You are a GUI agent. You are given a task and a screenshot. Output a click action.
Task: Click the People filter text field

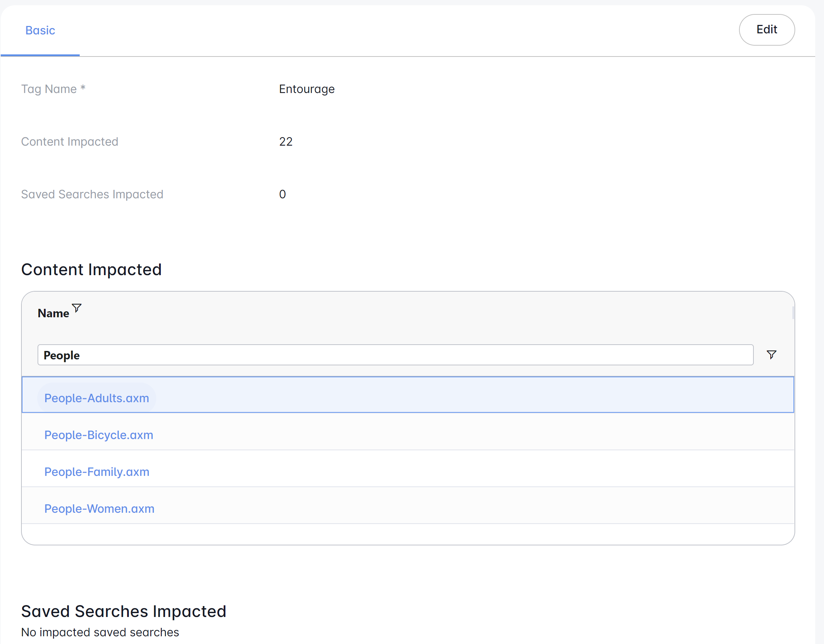395,355
